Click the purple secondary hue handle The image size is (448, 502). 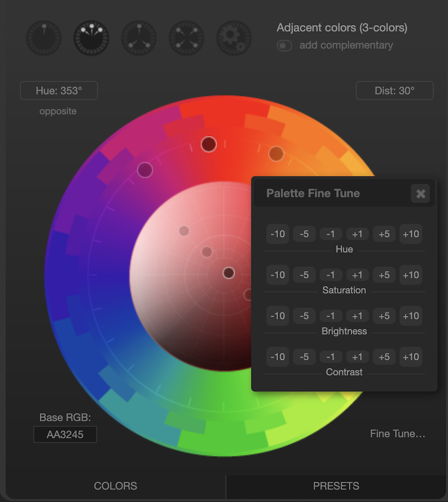[145, 170]
